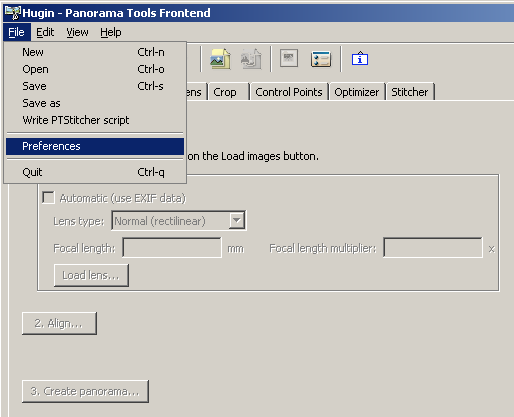The width and height of the screenshot is (514, 417).
Task: Switch to the Optimizer tab
Action: pos(357,92)
